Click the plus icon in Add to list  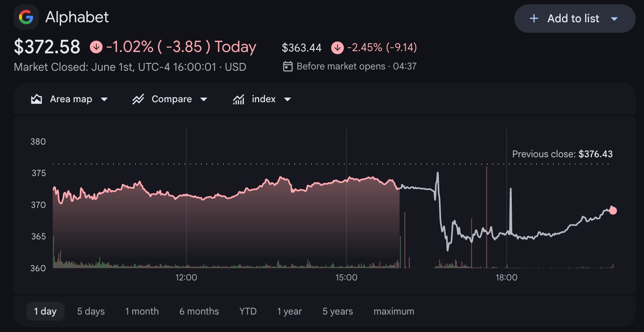(x=534, y=18)
